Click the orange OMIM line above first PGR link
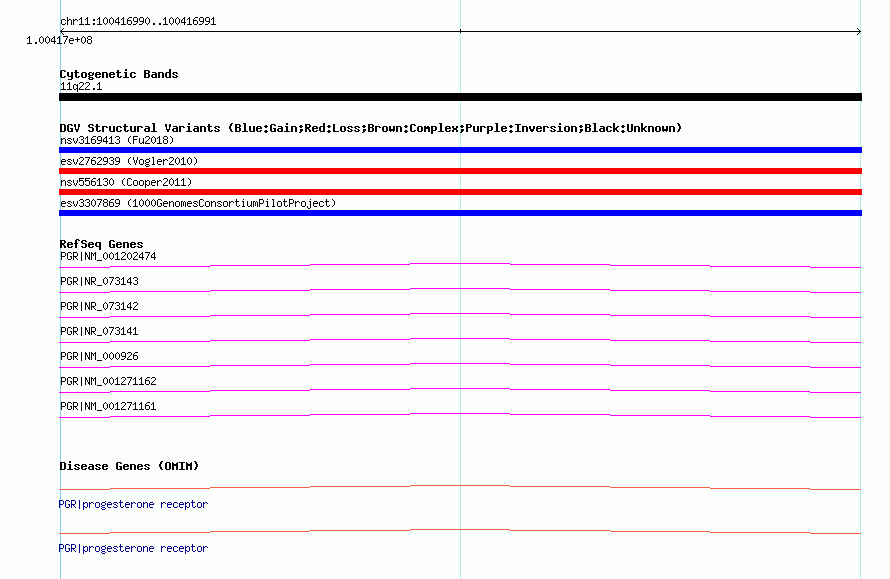Viewport: 890px width, 579px height. 460,487
